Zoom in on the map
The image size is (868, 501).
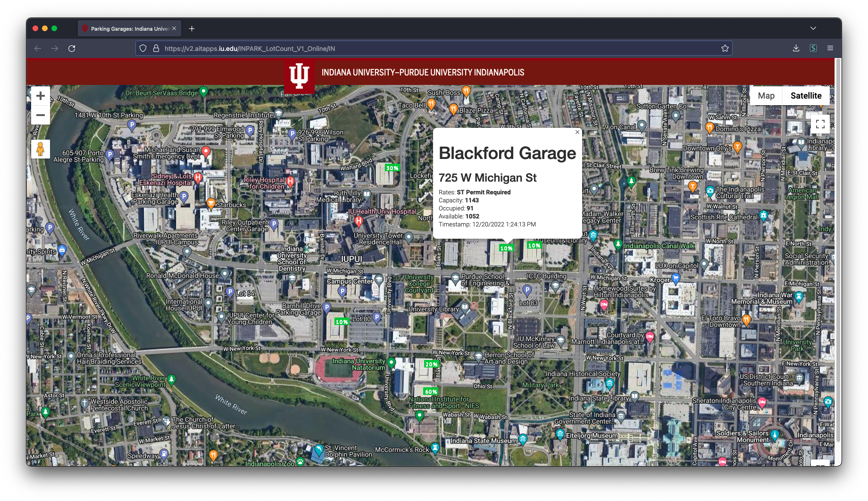pos(41,96)
